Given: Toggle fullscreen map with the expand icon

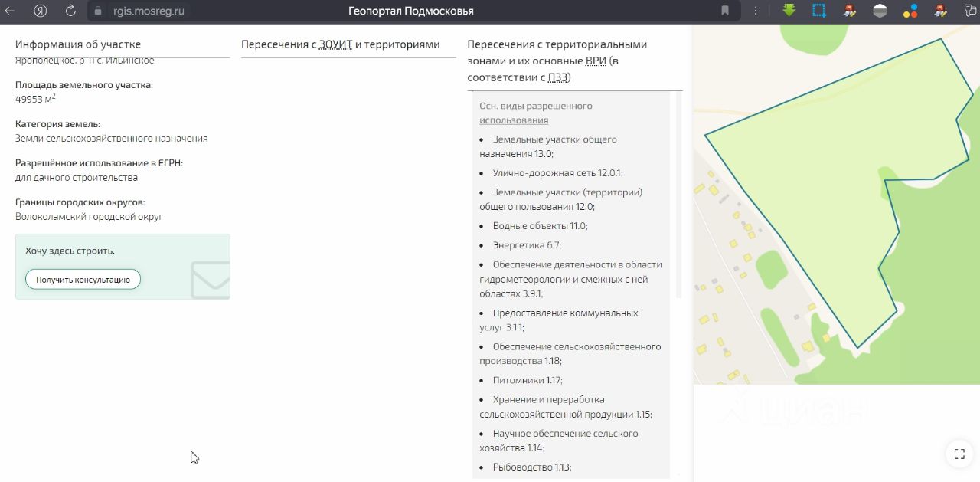Looking at the screenshot, I should 959,454.
